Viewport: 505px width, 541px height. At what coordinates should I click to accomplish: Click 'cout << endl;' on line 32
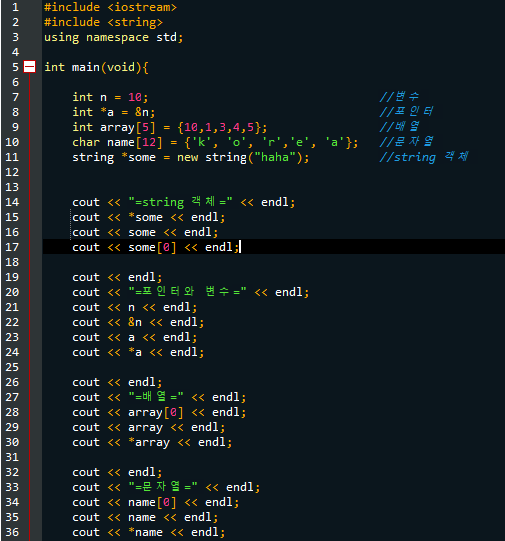coord(117,472)
